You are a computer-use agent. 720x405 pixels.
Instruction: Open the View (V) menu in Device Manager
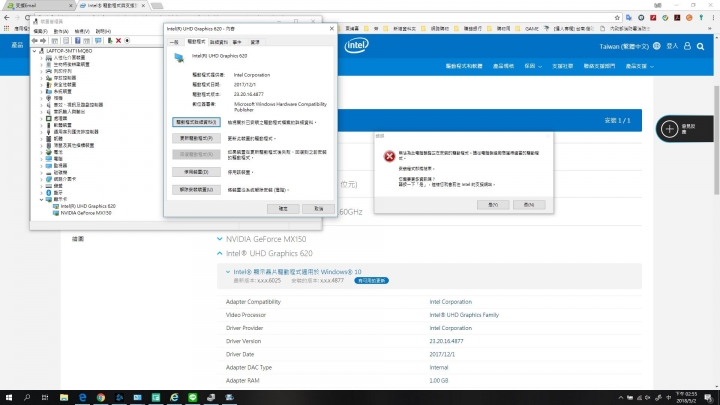tap(82, 31)
